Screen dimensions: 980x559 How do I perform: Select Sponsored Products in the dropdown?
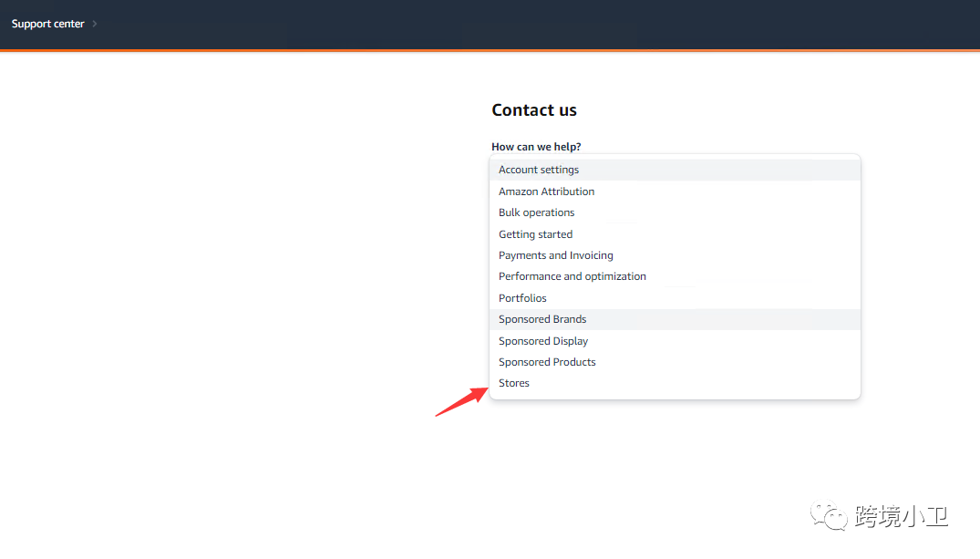(675, 362)
